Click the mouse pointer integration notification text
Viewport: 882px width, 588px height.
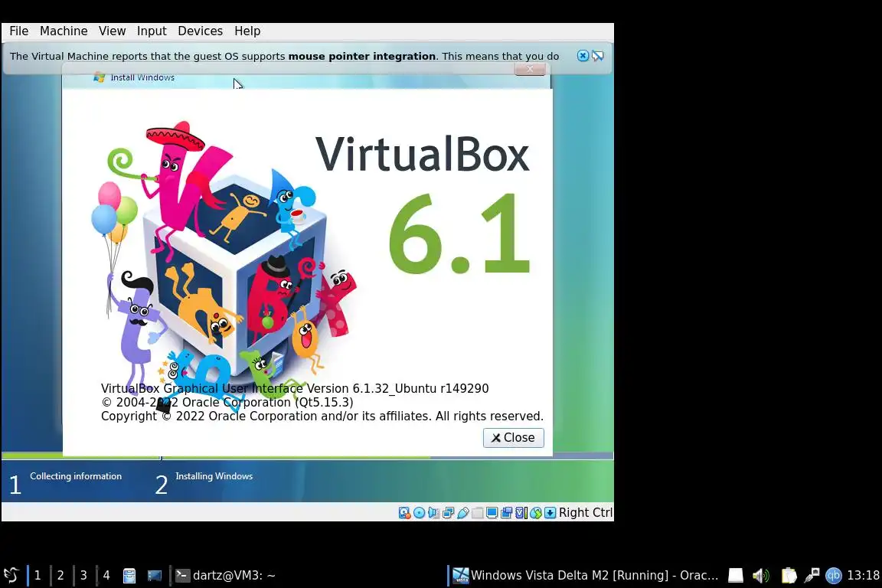(x=285, y=56)
